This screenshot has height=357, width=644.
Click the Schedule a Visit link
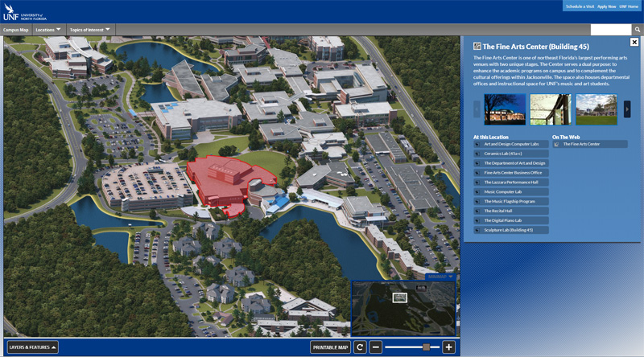pyautogui.click(x=579, y=6)
